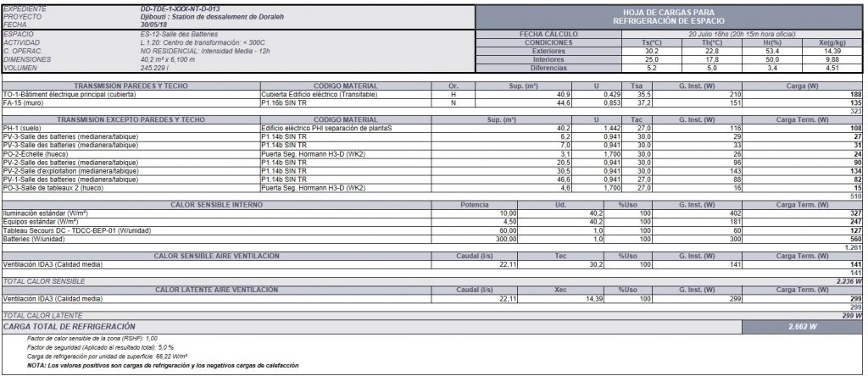
Task: Click the transmission subtotal 510
Action: click(856, 196)
